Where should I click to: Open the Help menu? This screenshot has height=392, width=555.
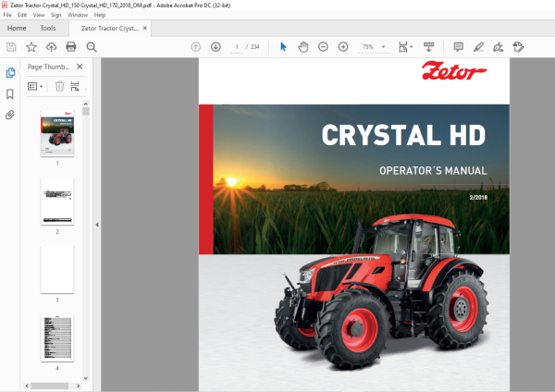click(100, 15)
